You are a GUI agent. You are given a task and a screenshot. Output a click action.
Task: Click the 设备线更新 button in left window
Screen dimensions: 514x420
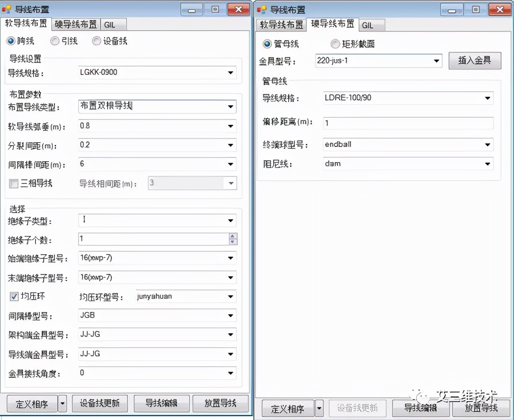pos(100,403)
